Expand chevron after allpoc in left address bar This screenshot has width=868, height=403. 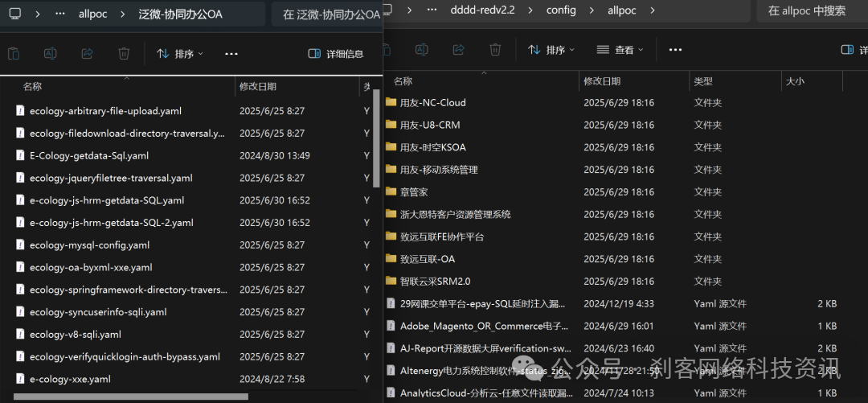pos(122,14)
